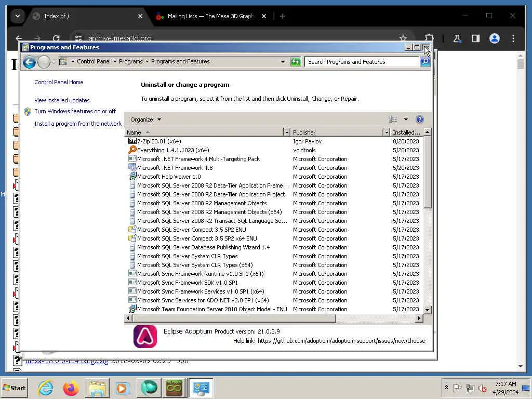Screen dimensions: 532x399
Task: Click Install a program from the network
Action: coord(78,124)
